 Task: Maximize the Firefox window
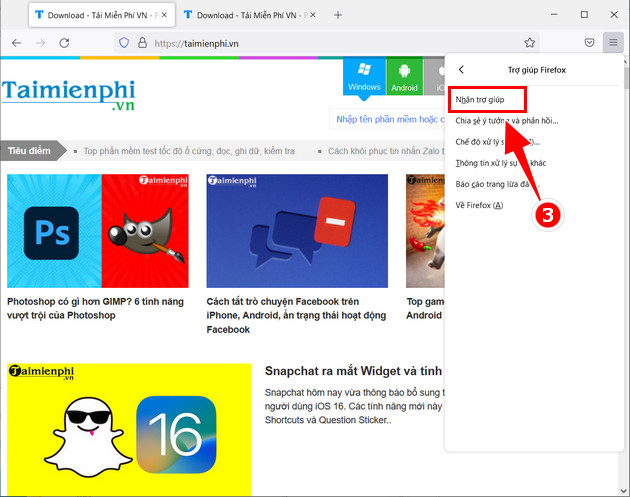[584, 15]
